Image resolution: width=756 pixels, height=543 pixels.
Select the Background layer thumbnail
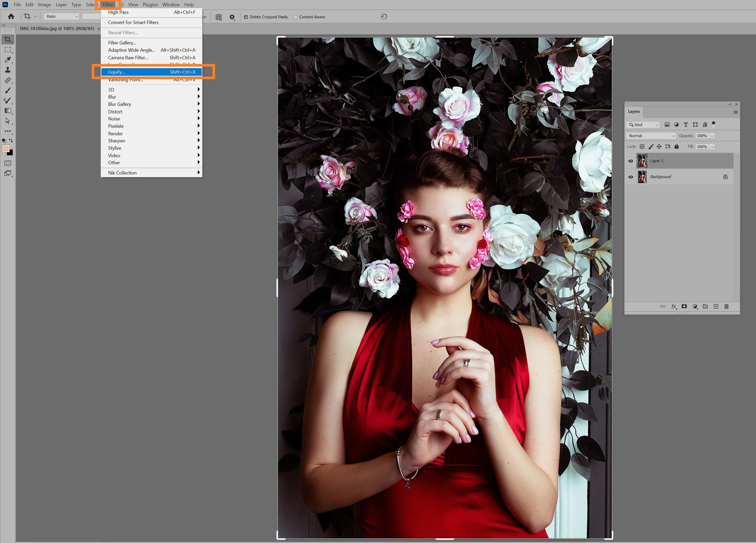pyautogui.click(x=642, y=177)
